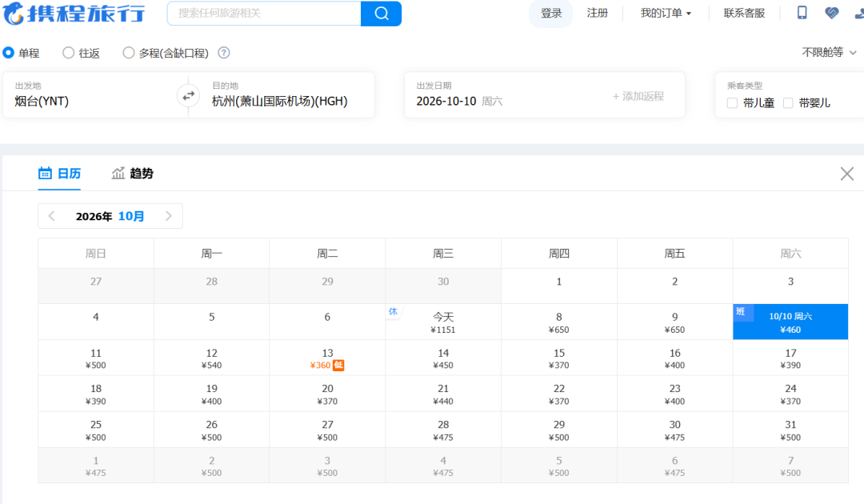The width and height of the screenshot is (864, 504).
Task: Select 往返 round-trip option
Action: pos(81,53)
